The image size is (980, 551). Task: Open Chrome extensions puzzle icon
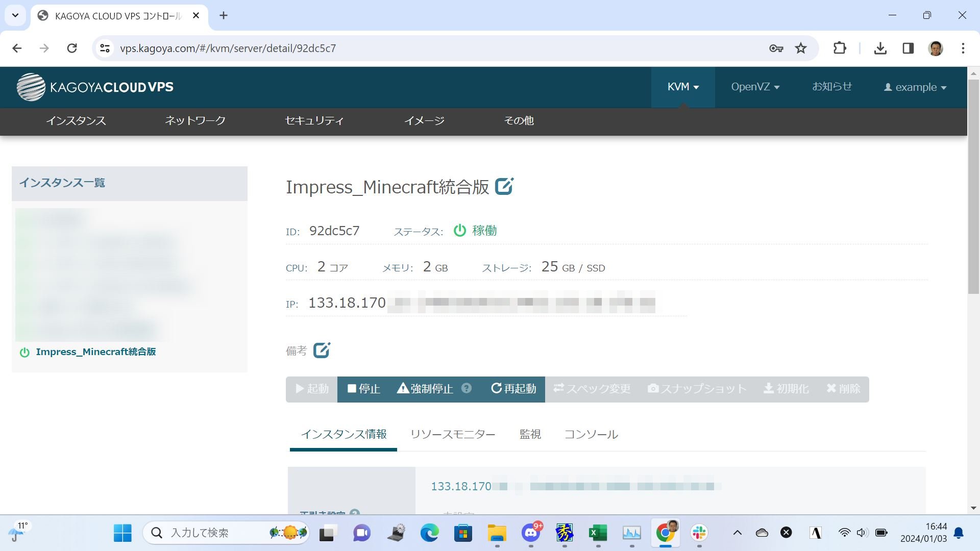[x=840, y=48]
